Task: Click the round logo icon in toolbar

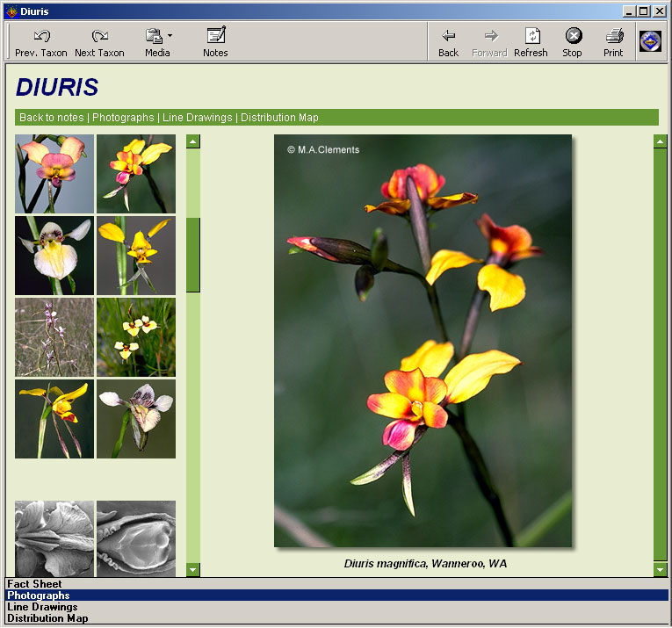Action: [650, 41]
